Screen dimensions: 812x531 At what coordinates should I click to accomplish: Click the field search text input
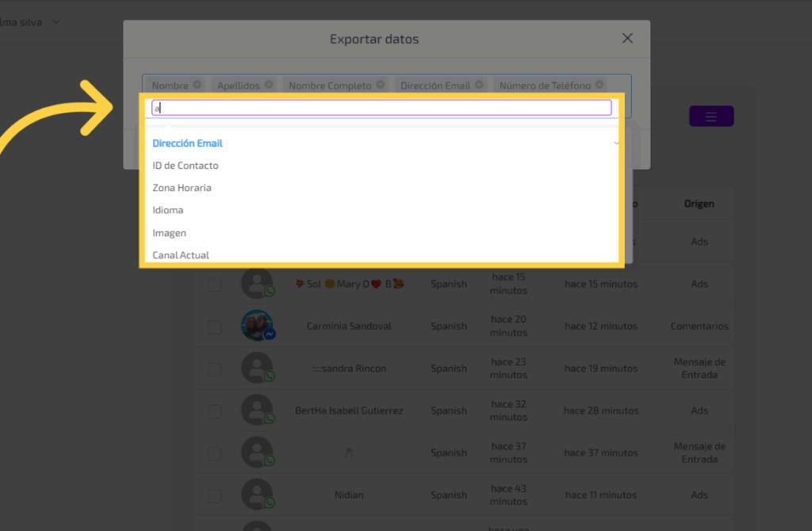pyautogui.click(x=381, y=108)
